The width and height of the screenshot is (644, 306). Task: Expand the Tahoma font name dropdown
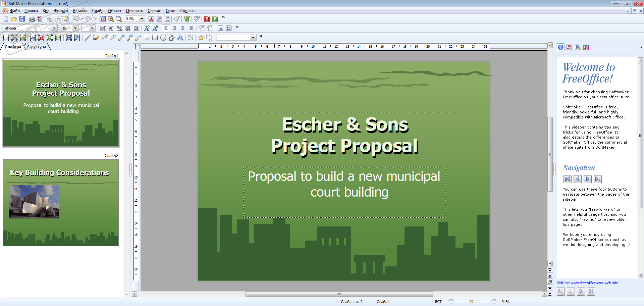54,28
